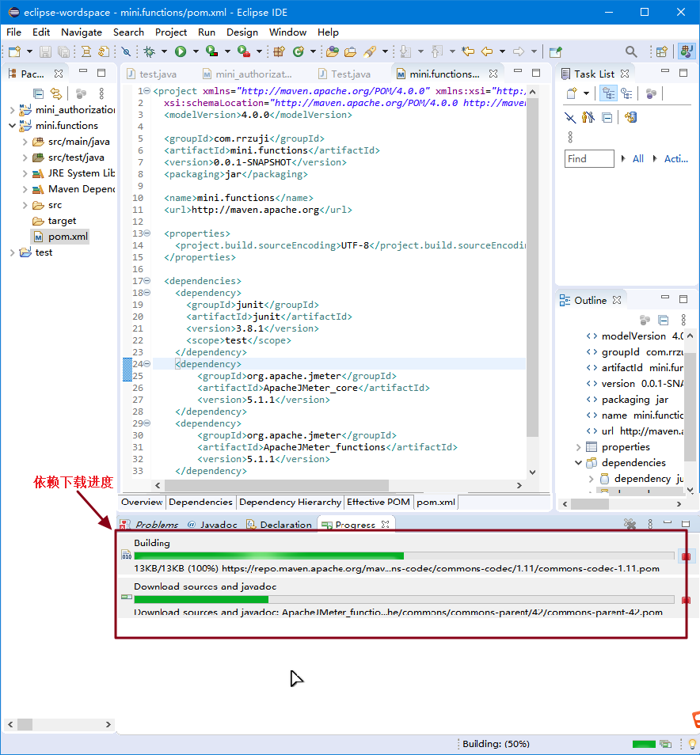
Task: Click Collapse All icon in Outline view
Action: [664, 320]
